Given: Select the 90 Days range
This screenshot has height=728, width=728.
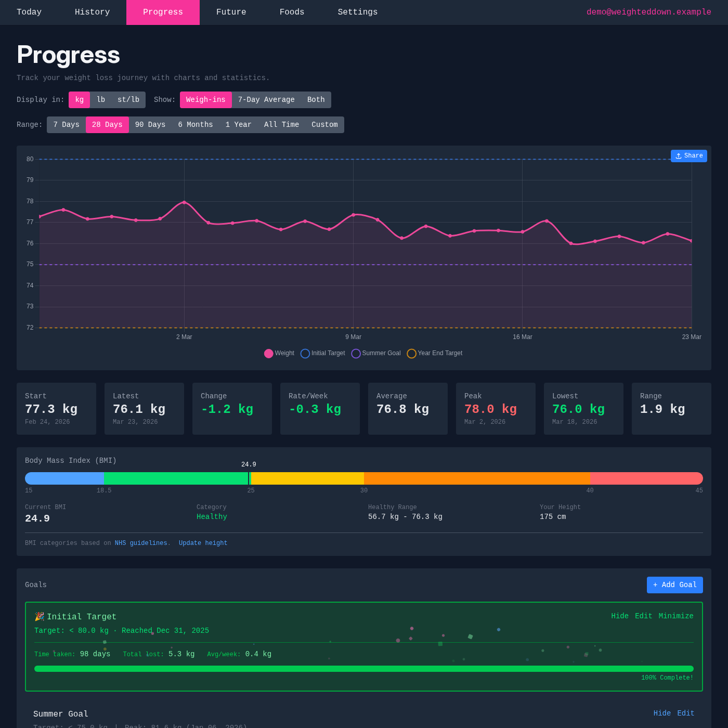Looking at the screenshot, I should (x=150, y=124).
